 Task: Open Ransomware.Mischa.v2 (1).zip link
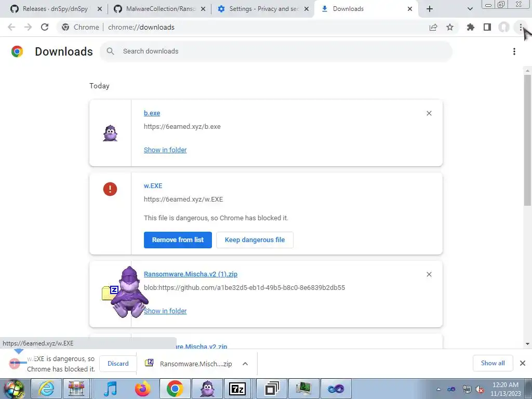click(191, 274)
